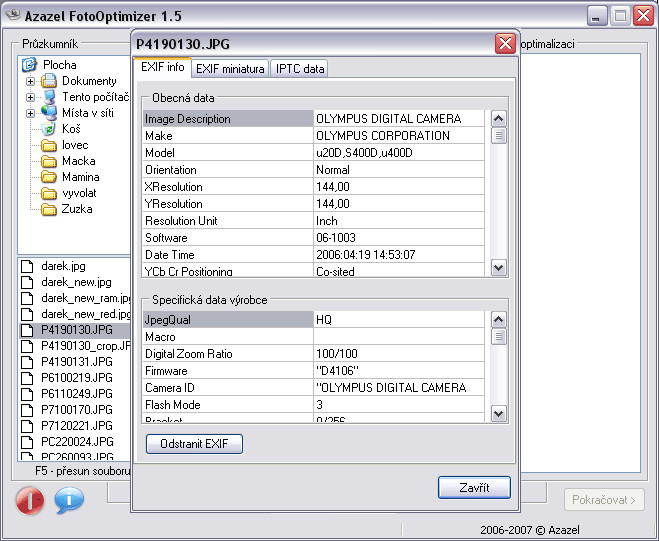Click the Koš recycle bin icon
Viewport: 659px width, 541px height.
pyautogui.click(x=49, y=129)
